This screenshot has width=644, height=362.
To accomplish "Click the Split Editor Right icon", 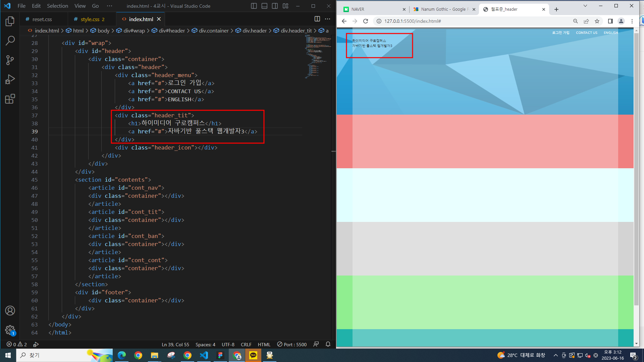I will coord(317,19).
